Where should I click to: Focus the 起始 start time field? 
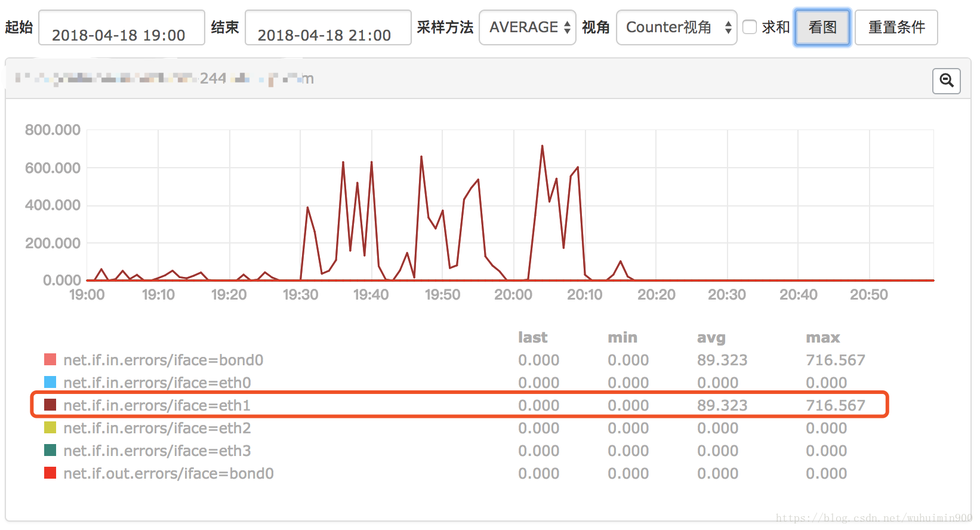point(122,27)
